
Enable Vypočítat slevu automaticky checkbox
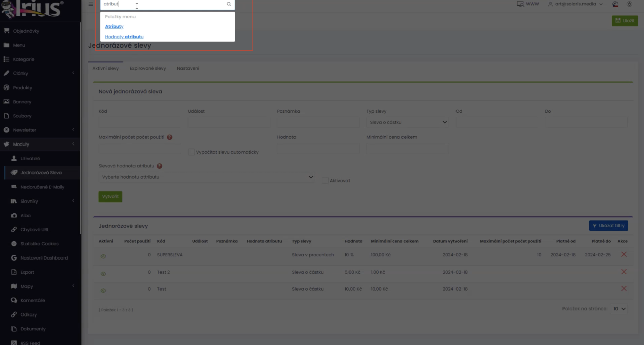pyautogui.click(x=191, y=152)
